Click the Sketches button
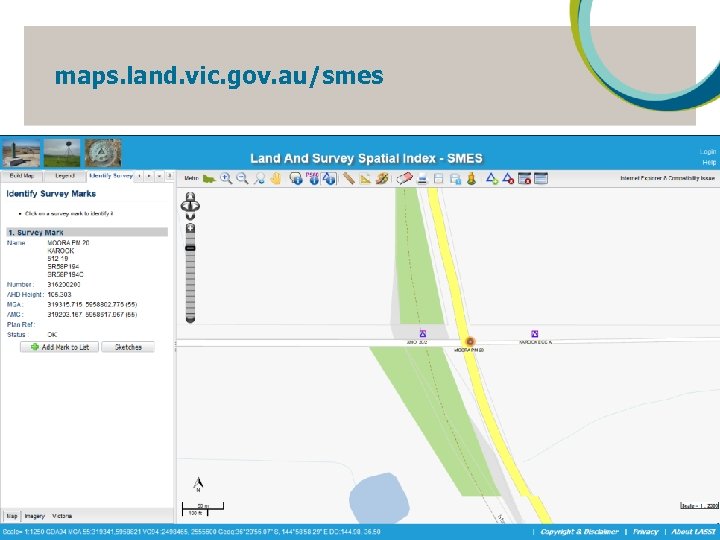Viewport: 720px width, 540px height. pyautogui.click(x=128, y=347)
